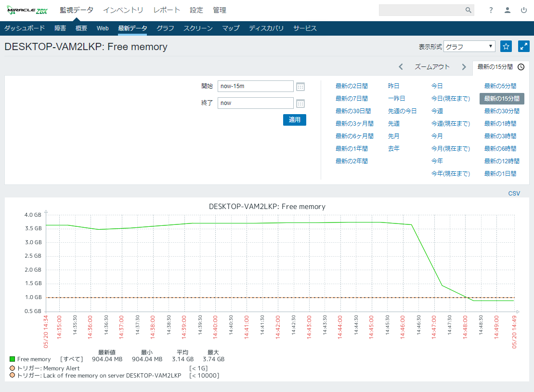Add graph to favorites star icon
This screenshot has height=392, width=534.
[x=506, y=46]
